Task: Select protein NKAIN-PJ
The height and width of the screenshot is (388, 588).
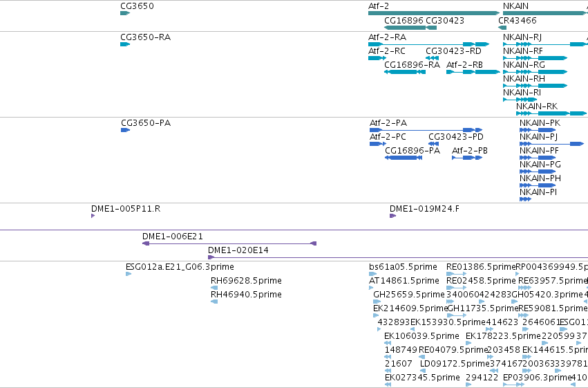Action: coord(551,144)
